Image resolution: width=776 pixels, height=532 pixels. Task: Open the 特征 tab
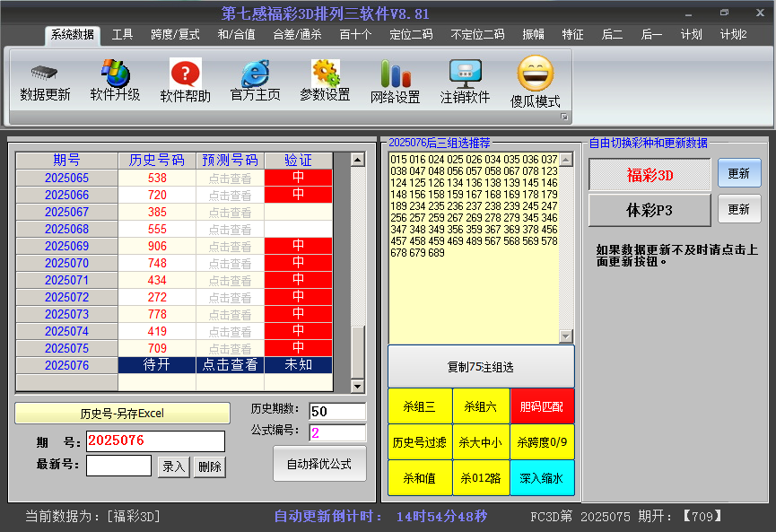573,35
